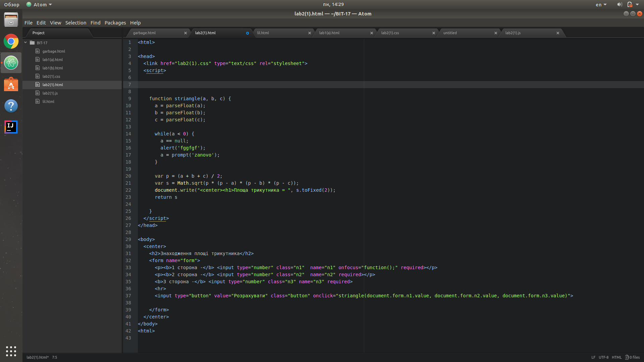Change the HTML grammar in status bar
Screen dimensions: 644x362
(617, 357)
